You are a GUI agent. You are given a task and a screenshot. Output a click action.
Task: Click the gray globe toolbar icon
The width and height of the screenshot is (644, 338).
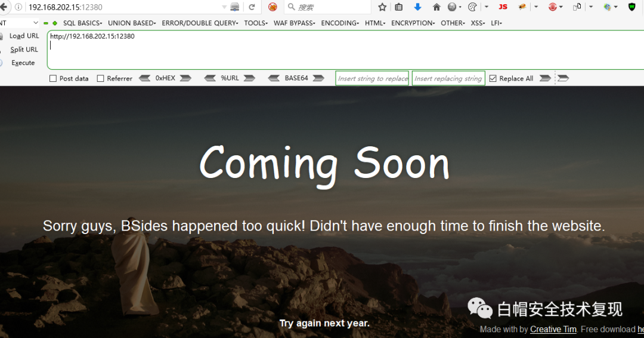[452, 7]
